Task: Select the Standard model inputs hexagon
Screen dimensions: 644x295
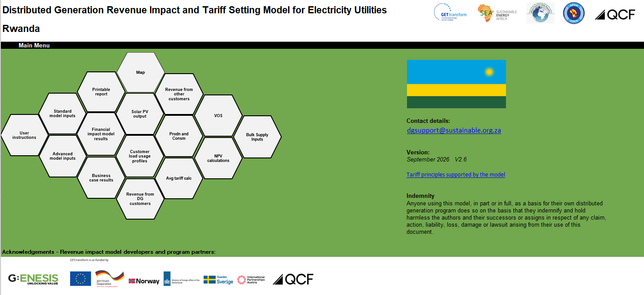Action: pos(63,114)
